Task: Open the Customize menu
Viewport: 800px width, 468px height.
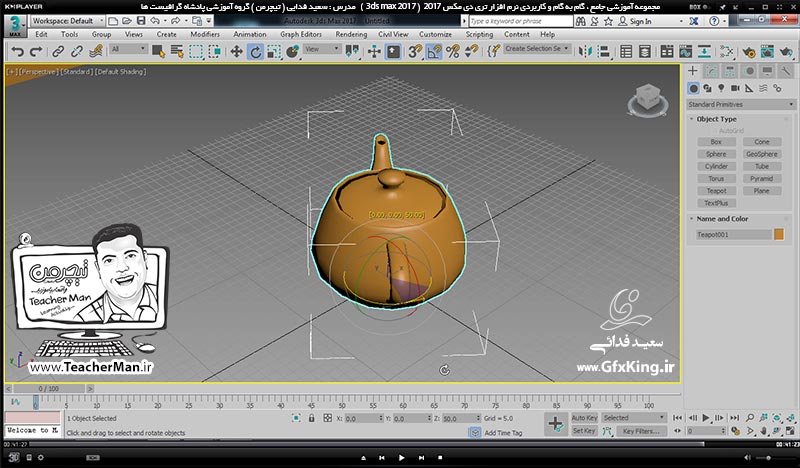Action: point(435,34)
